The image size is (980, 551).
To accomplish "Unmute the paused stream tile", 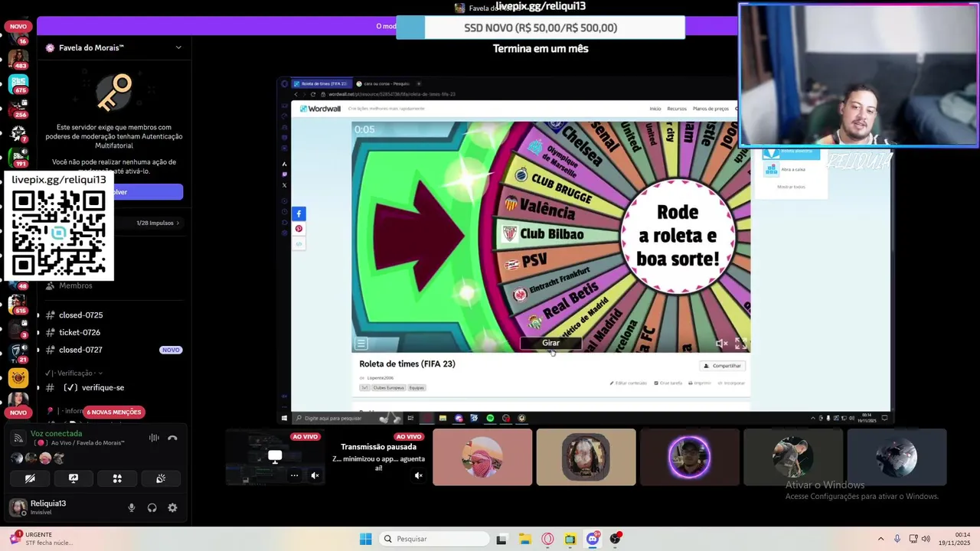I will tap(418, 475).
